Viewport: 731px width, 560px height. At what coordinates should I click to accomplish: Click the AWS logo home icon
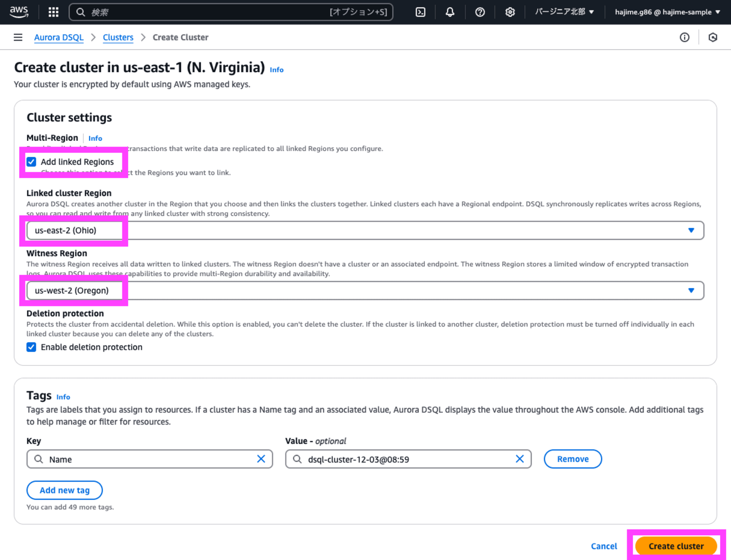19,12
